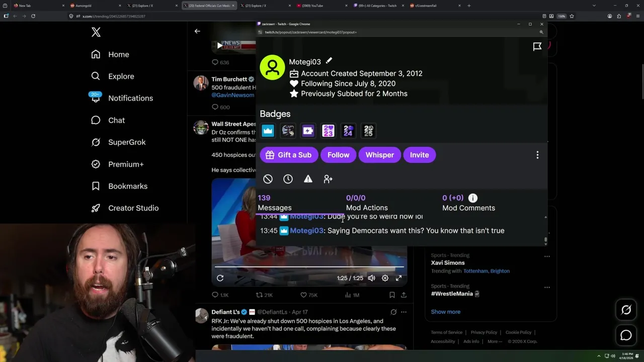644x362 pixels.
Task: Open the three-dot menu in viewer card
Action: 537,155
